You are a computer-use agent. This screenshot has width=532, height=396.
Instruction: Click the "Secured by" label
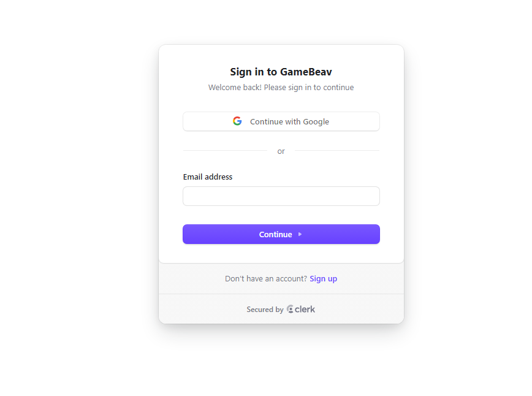point(265,310)
